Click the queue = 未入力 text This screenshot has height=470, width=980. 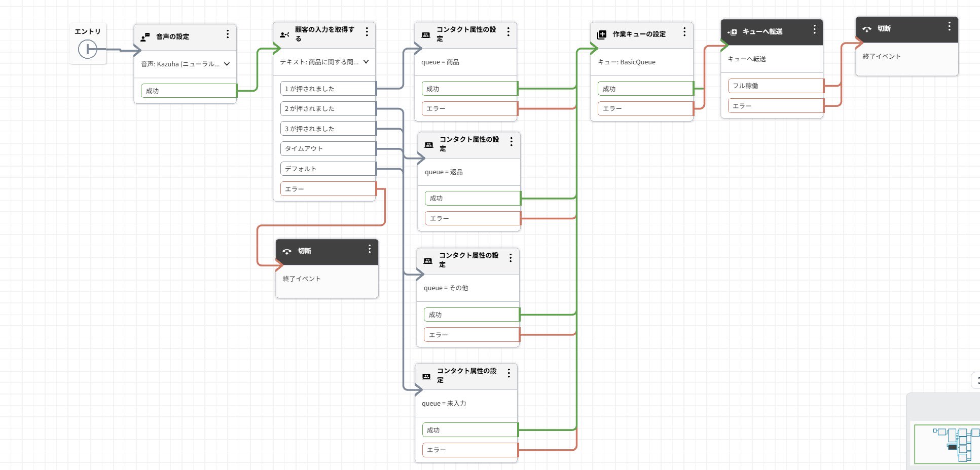444,403
